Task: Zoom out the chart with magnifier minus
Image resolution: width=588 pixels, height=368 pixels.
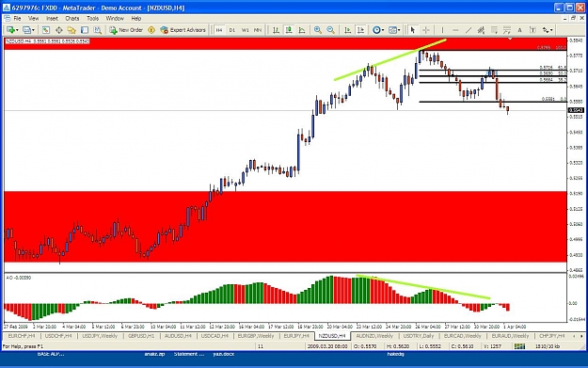Action: pyautogui.click(x=330, y=30)
